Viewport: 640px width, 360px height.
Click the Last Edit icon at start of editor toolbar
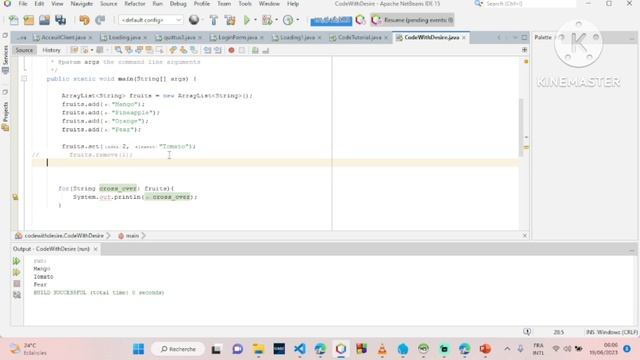tap(74, 50)
